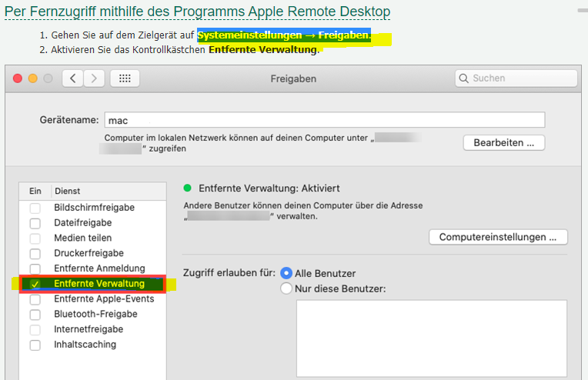Enable the Druckerfreigabe checkbox

(35, 254)
